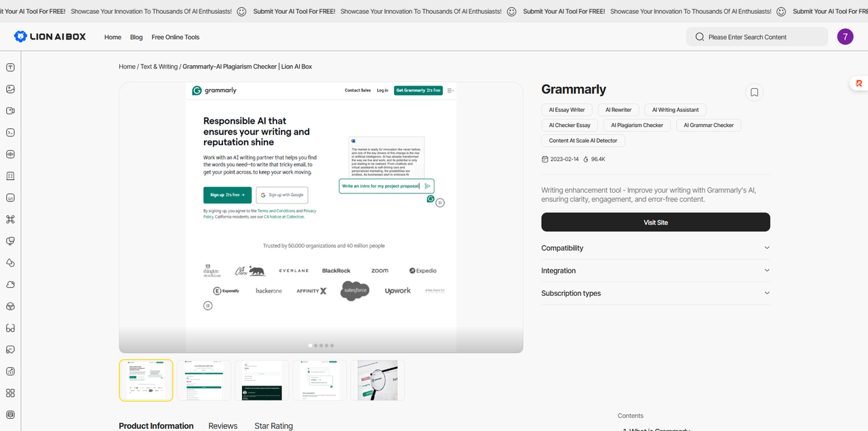868x431 pixels.
Task: Click Log in inside the preview
Action: (382, 90)
